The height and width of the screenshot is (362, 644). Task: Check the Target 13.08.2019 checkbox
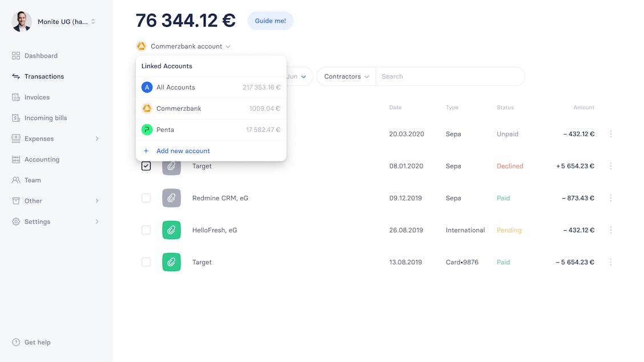146,262
